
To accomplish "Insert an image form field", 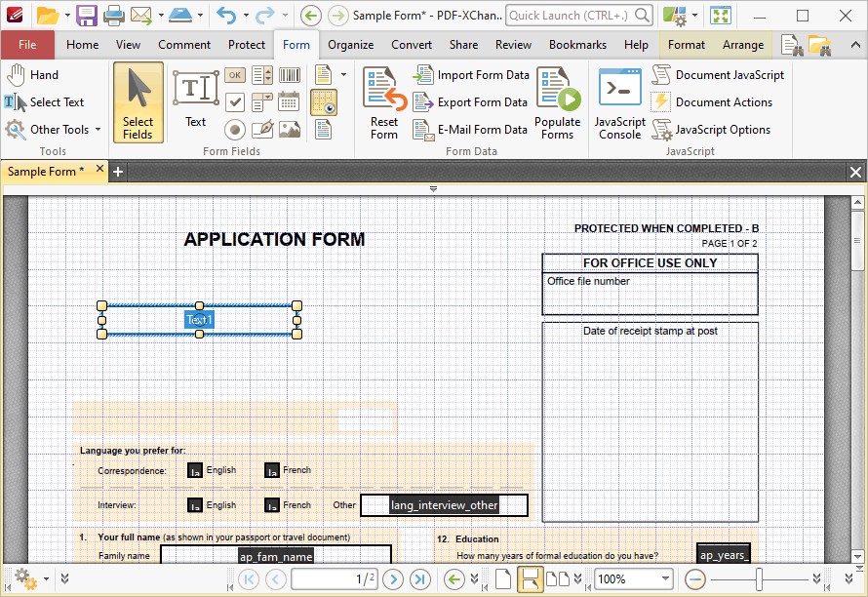I will [290, 130].
